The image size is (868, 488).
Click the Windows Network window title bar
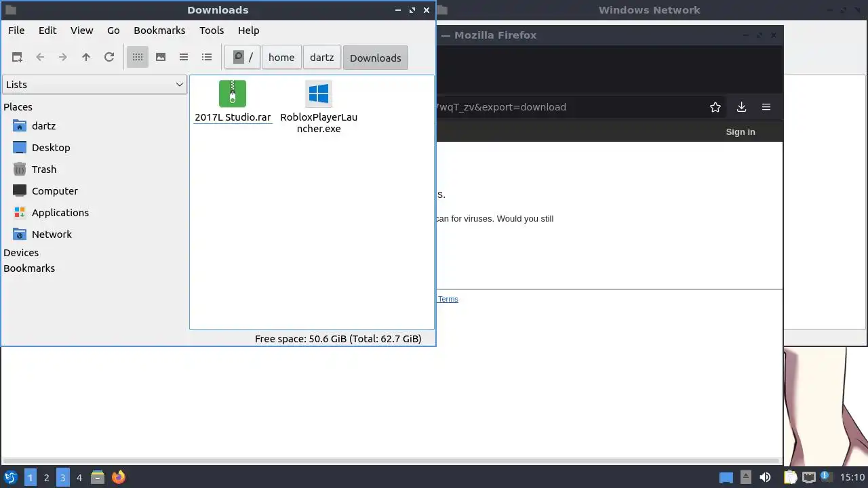[x=649, y=10]
